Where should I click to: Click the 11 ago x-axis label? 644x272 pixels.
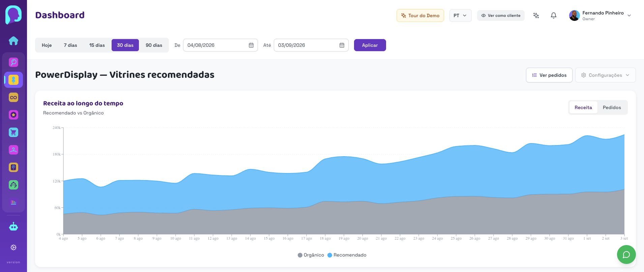194,238
